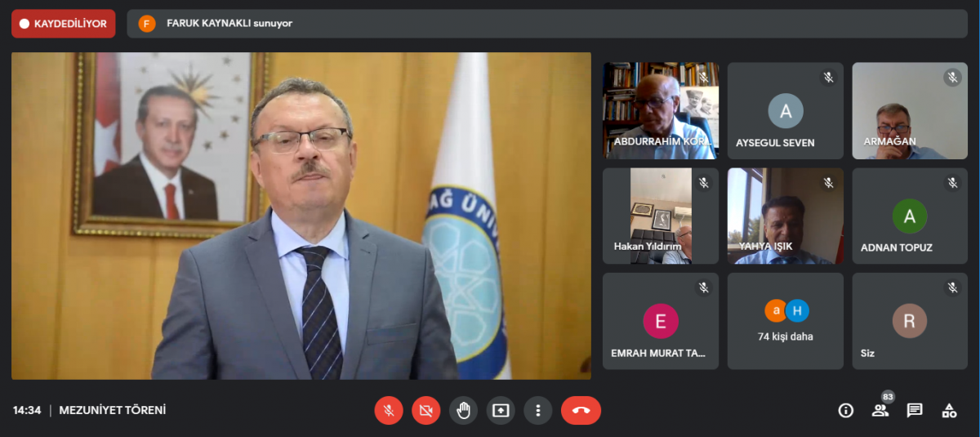Click the MEZUNİYET TÖRENİ meeting title
Screen dimensions: 980x437
coord(112,410)
